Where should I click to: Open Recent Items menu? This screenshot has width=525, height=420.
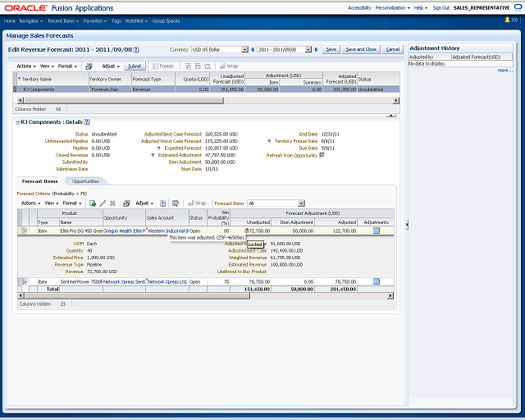(63, 21)
